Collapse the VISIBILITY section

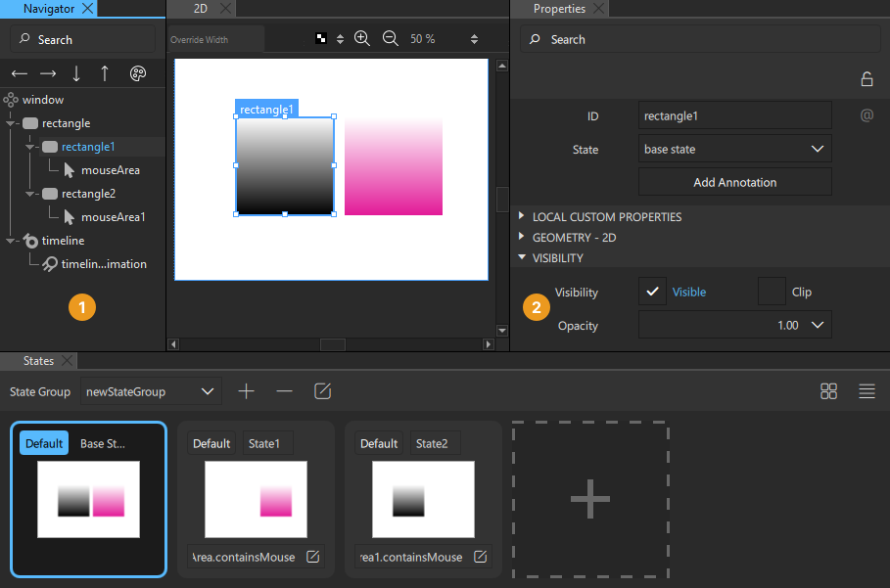(520, 257)
